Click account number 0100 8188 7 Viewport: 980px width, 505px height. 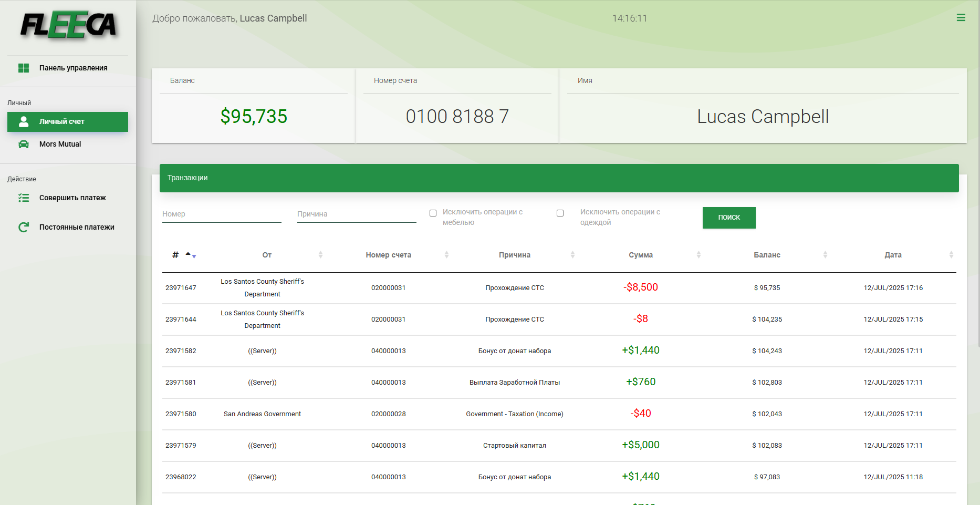pyautogui.click(x=457, y=116)
